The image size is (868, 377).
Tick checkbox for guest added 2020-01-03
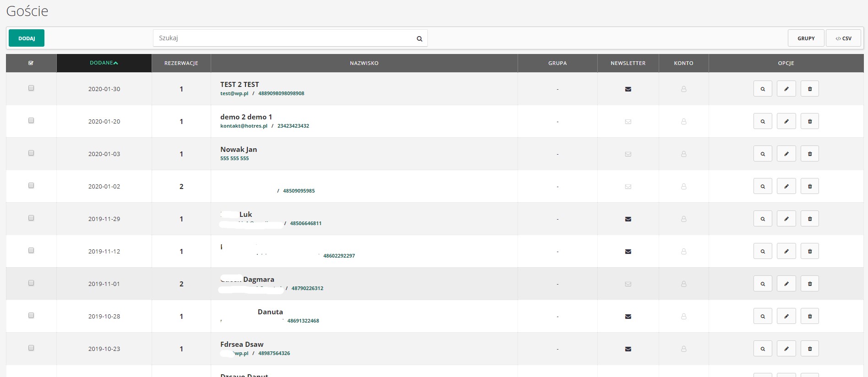tap(31, 153)
